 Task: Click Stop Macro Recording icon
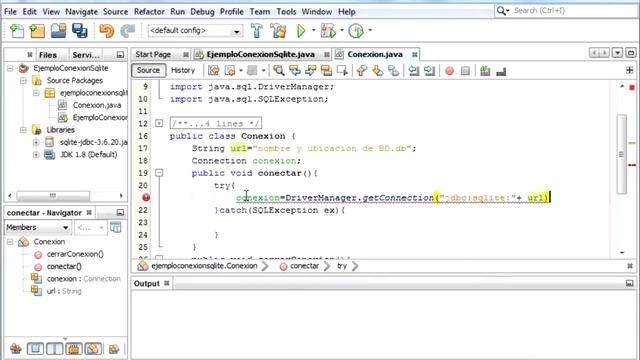(x=465, y=71)
